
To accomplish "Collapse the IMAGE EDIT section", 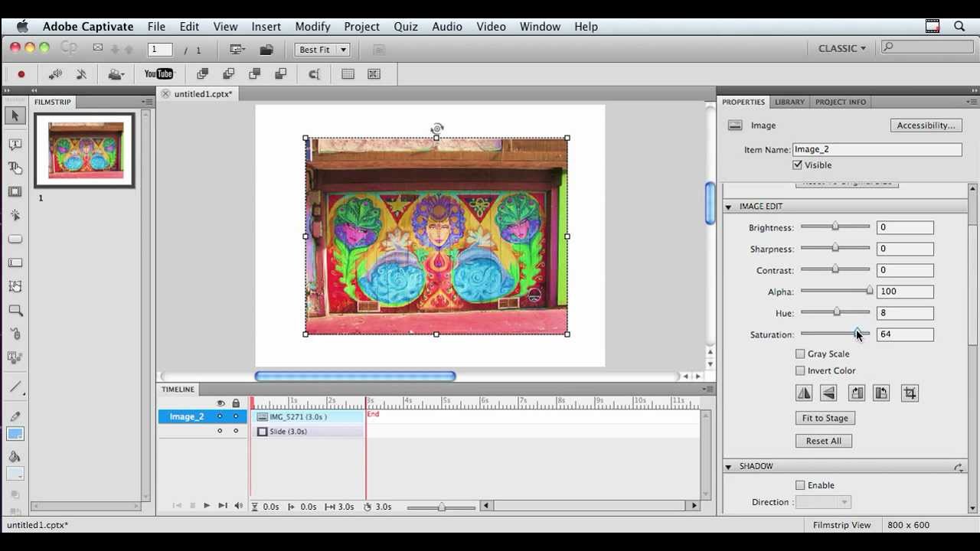I will (728, 207).
